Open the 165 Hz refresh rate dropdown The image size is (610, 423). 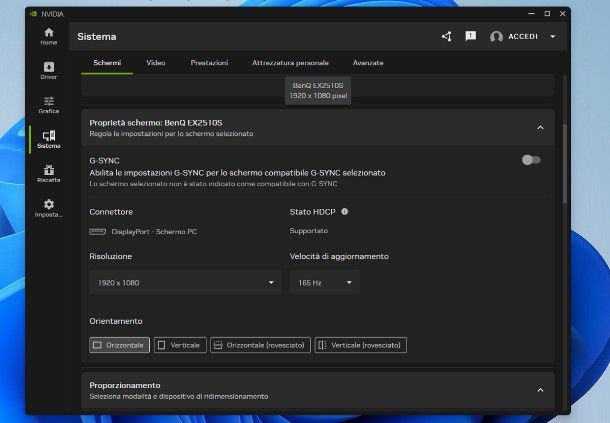click(x=324, y=283)
